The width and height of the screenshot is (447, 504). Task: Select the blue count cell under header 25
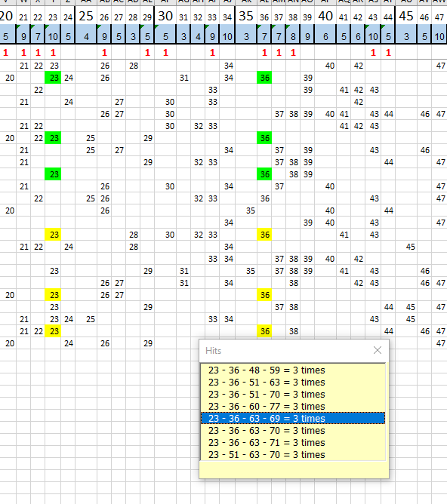[x=86, y=37]
